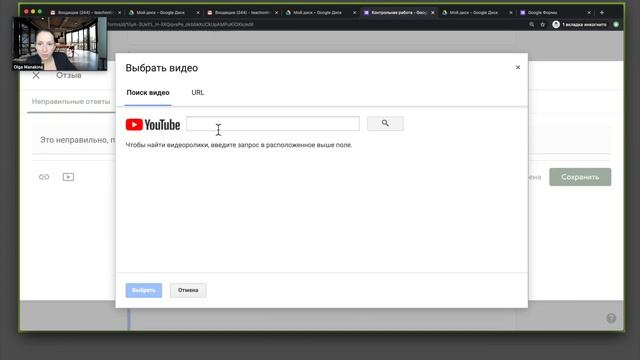Click the feedback text field behind the dialog

(322, 140)
